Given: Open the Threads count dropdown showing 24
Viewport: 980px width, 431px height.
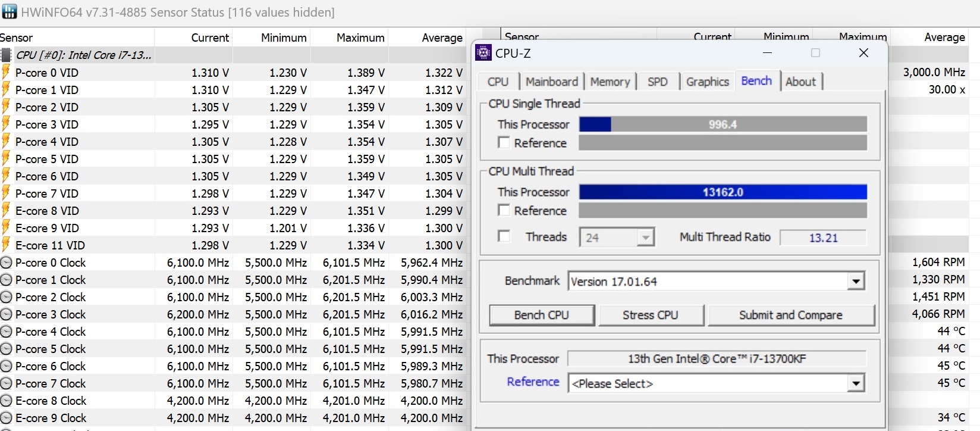Looking at the screenshot, I should [x=645, y=238].
